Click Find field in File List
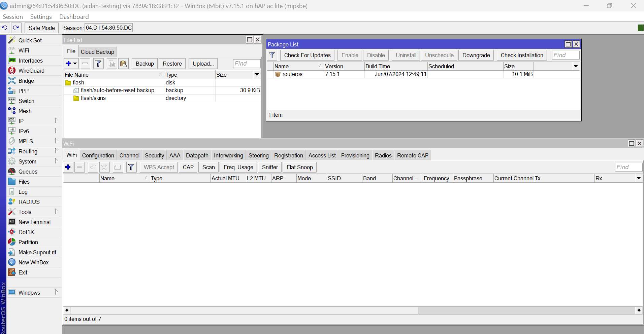Screen dimensions: 644x334 tap(247, 64)
